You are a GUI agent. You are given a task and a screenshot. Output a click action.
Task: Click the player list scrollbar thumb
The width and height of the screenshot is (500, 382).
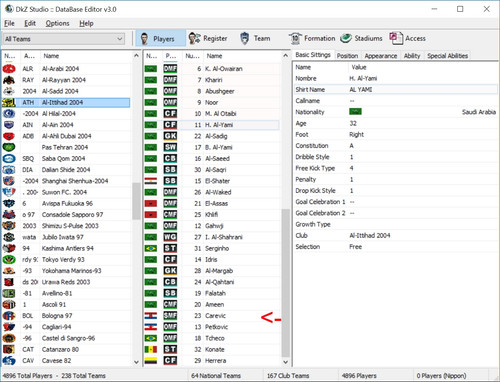click(285, 283)
